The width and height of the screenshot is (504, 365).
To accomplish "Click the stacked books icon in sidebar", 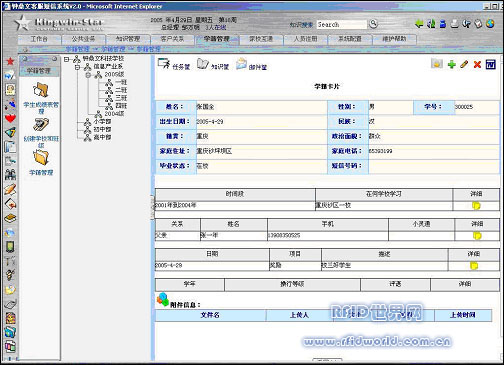I will [10, 218].
